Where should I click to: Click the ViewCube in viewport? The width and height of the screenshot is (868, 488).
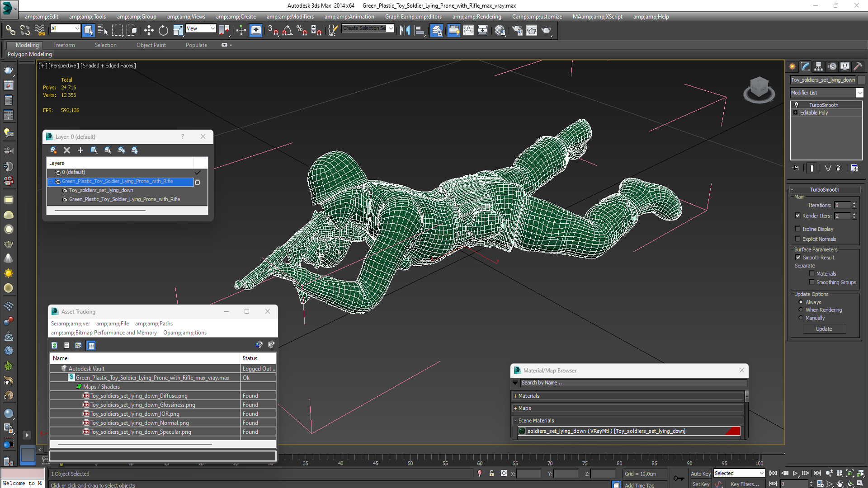pos(759,89)
